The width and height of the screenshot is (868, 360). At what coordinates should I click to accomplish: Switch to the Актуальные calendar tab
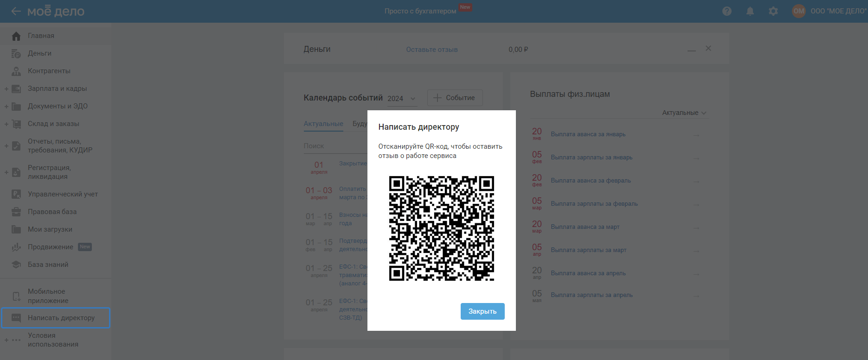click(x=323, y=124)
